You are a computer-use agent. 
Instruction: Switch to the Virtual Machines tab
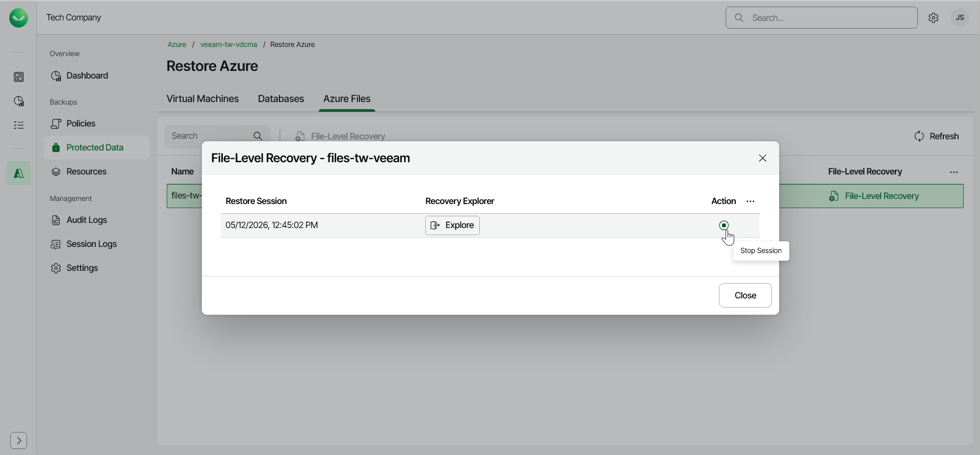202,99
